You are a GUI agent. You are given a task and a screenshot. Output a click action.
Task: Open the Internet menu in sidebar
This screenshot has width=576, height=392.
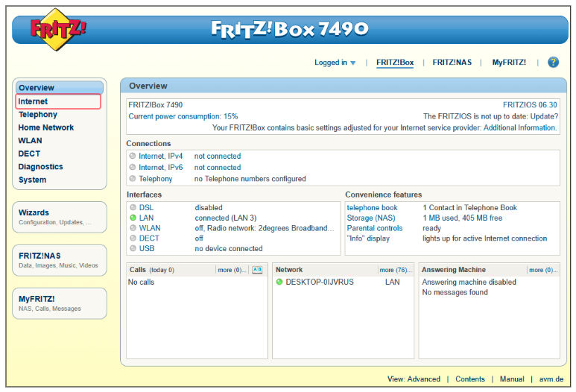point(58,101)
